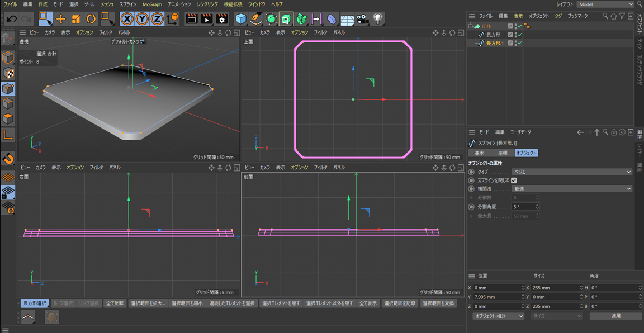The image size is (644, 333).
Task: Click the 全て反転 button
Action: coord(115,303)
